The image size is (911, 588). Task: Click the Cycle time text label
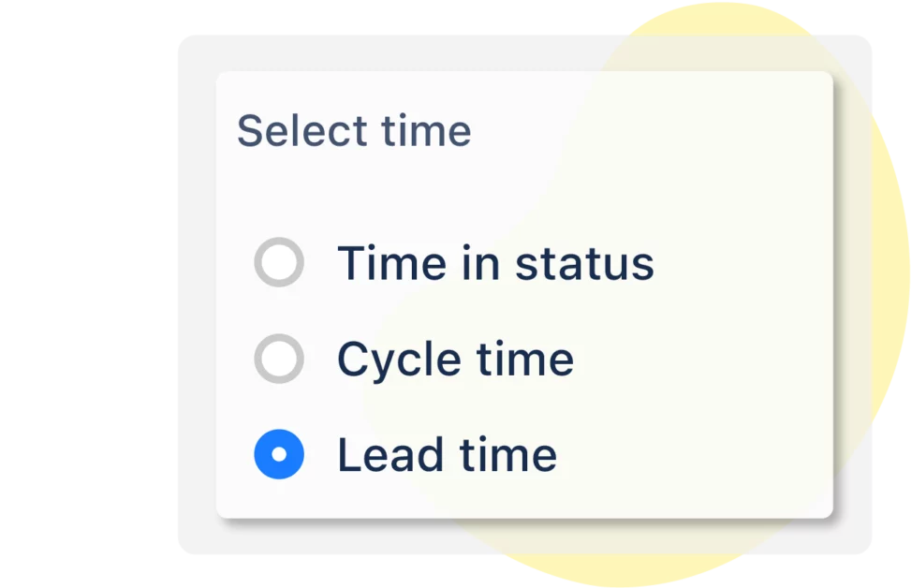pyautogui.click(x=456, y=359)
